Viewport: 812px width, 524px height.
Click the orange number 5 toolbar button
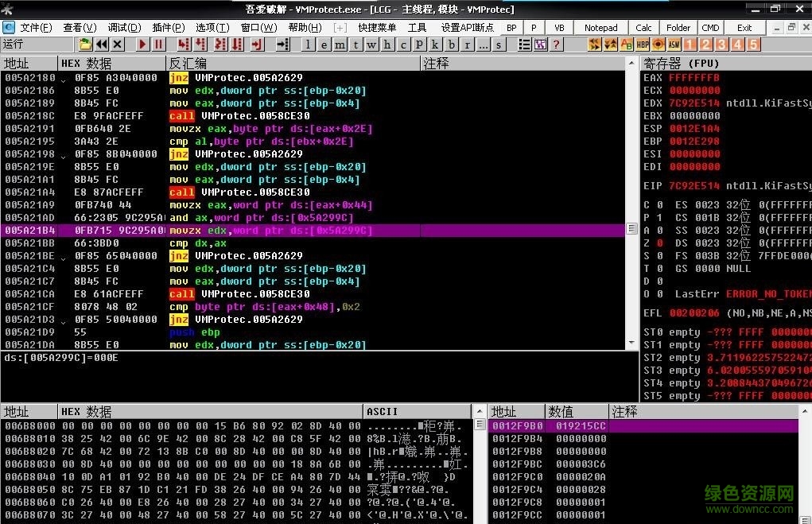[x=753, y=45]
